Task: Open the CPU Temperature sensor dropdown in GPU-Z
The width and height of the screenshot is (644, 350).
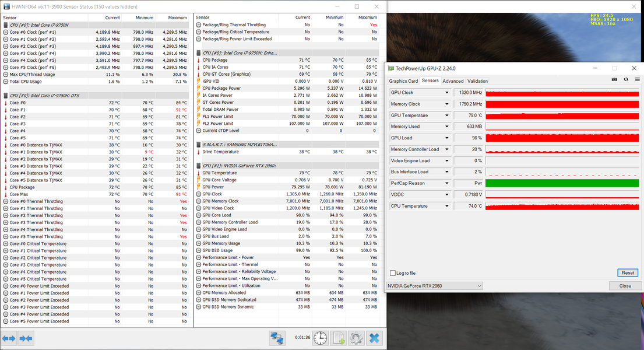Action: pyautogui.click(x=447, y=206)
